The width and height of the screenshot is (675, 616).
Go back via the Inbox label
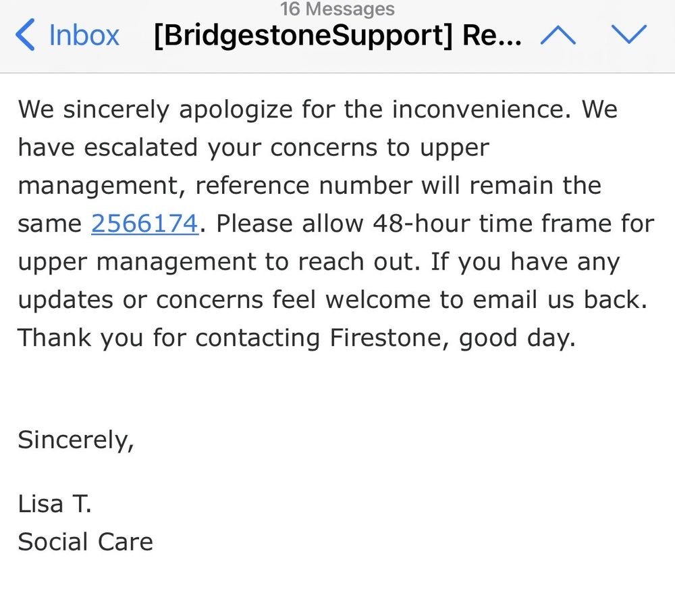[x=84, y=35]
